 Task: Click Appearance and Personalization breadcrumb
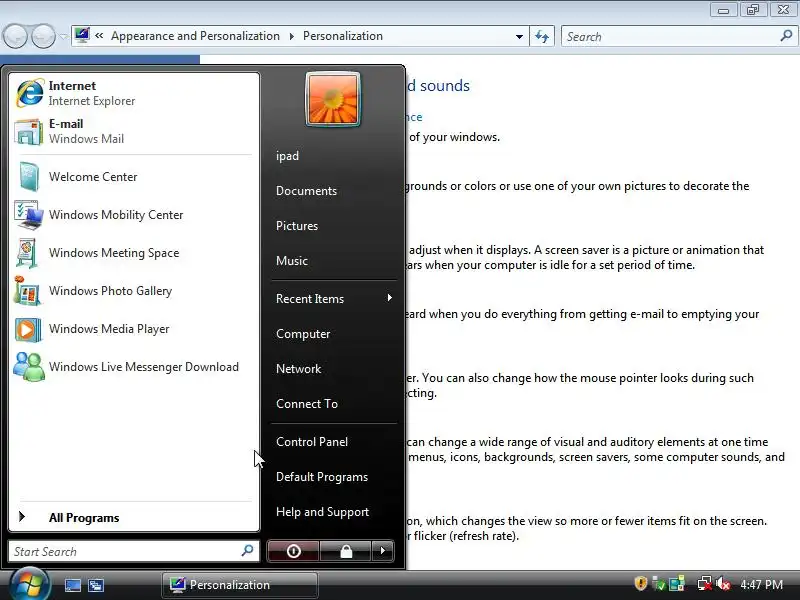tap(195, 36)
